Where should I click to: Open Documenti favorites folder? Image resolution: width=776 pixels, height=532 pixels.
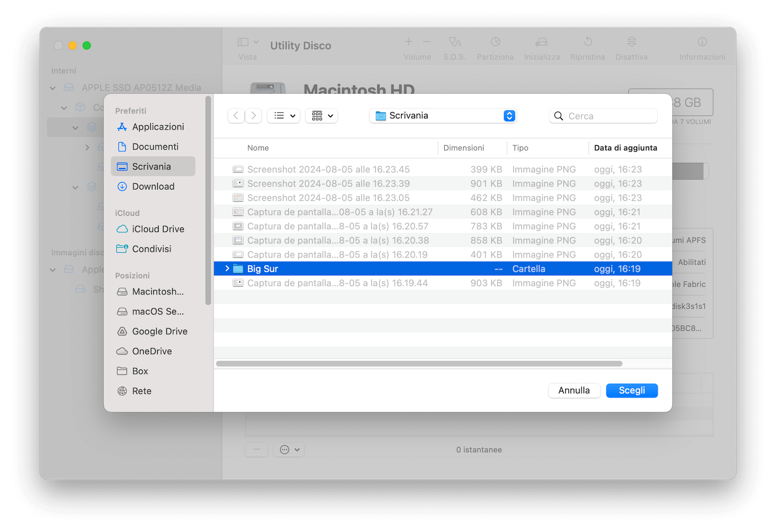[153, 146]
